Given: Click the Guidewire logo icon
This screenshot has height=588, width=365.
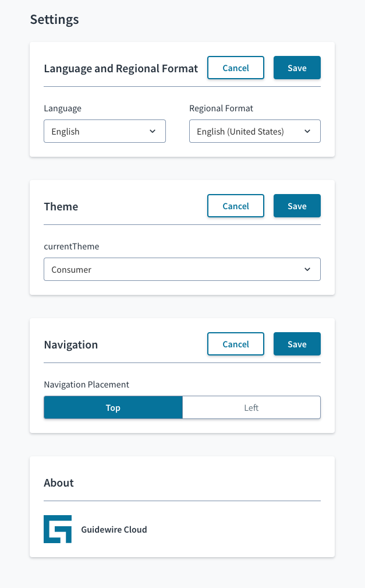Looking at the screenshot, I should (x=58, y=529).
